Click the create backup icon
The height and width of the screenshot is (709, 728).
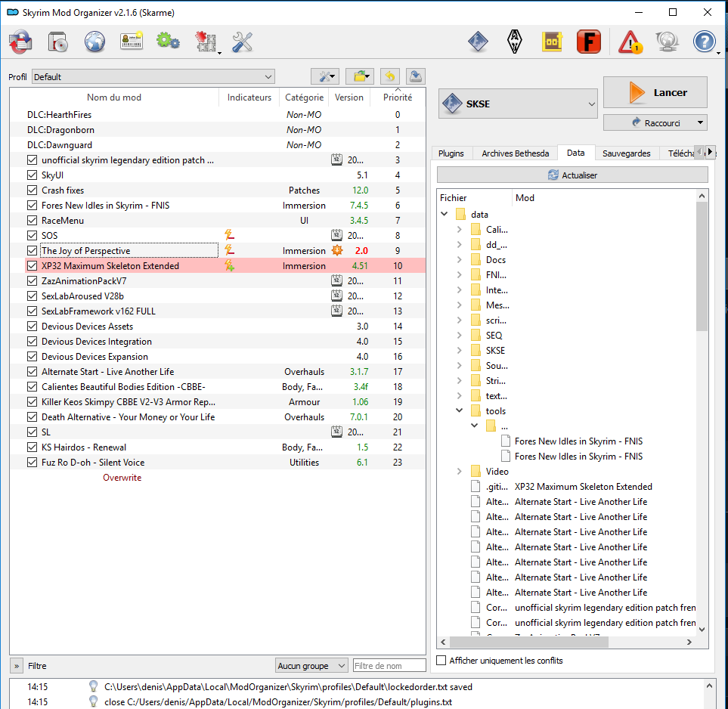416,76
